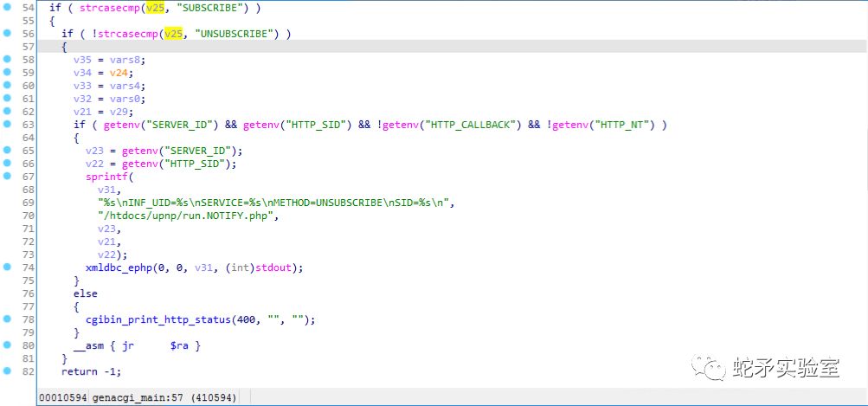Jump to cgibin_print_http_status function

158,319
